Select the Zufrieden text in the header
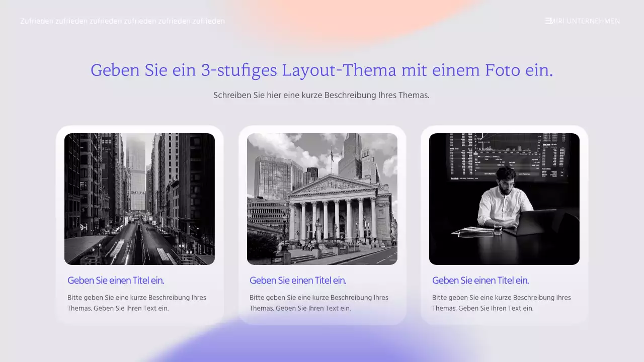The image size is (644, 362). click(x=122, y=21)
